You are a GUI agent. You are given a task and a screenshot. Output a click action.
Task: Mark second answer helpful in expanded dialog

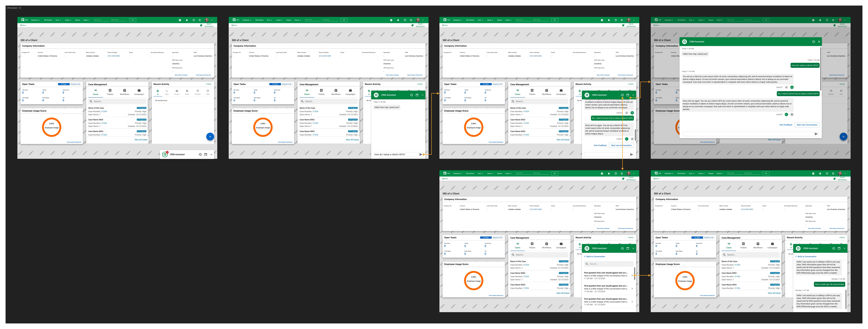pyautogui.click(x=786, y=114)
